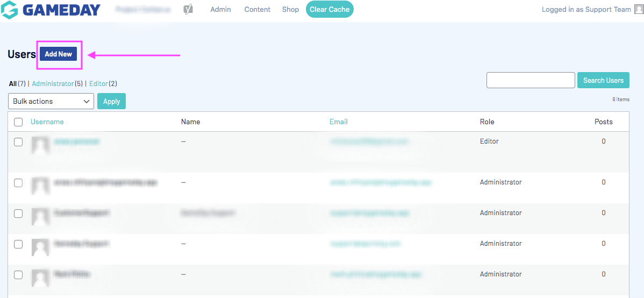Select checkbox of fourth Administrator row
This screenshot has width=644, height=298.
[x=18, y=274]
